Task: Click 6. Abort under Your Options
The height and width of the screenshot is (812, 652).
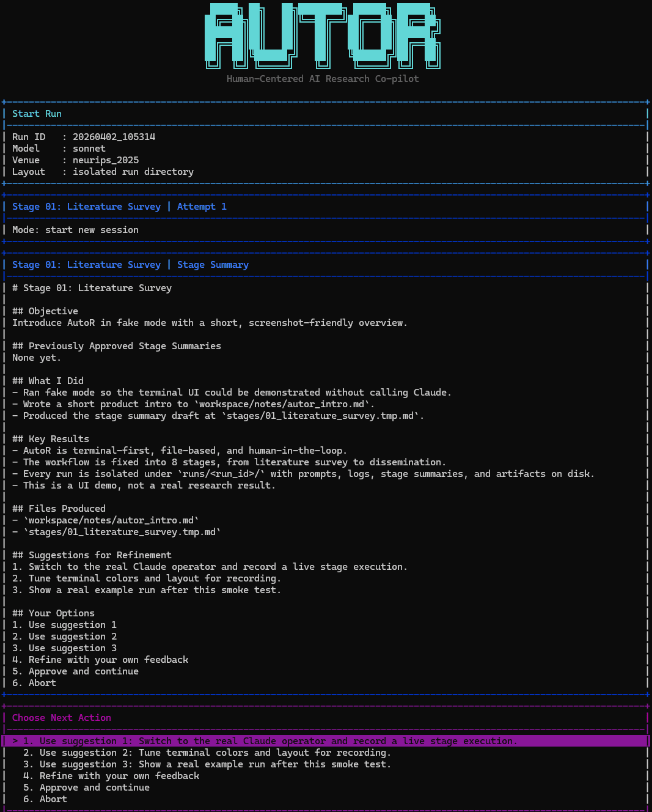Action: 34,683
